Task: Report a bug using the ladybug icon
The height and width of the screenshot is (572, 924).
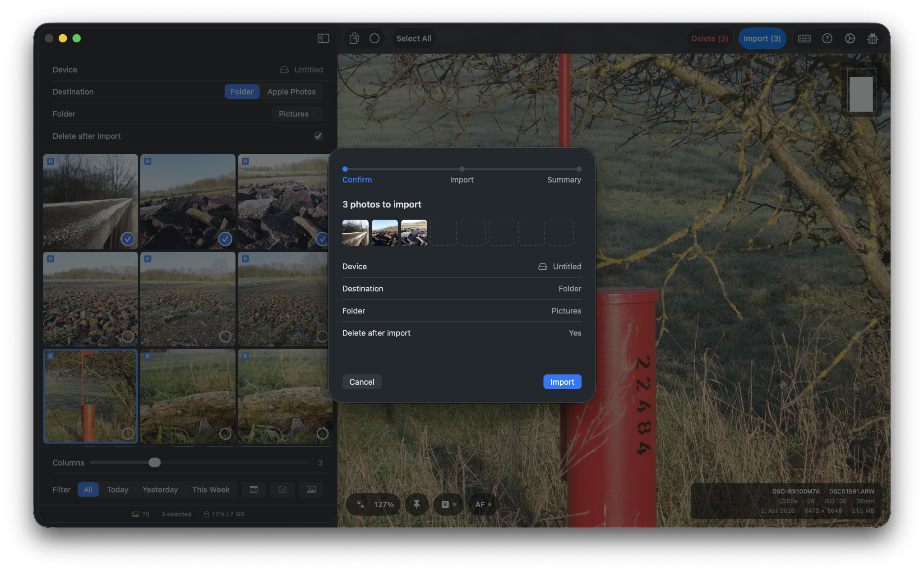Action: click(x=873, y=38)
